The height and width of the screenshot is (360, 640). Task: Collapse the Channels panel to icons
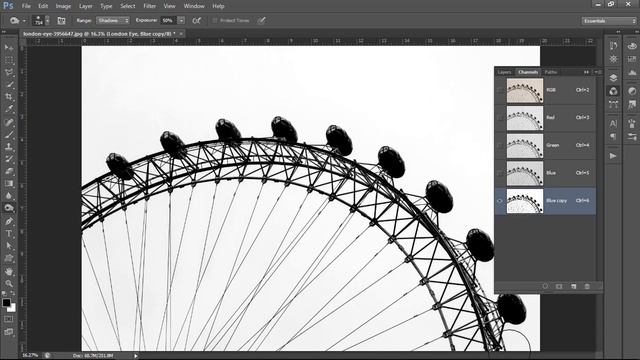[x=587, y=72]
